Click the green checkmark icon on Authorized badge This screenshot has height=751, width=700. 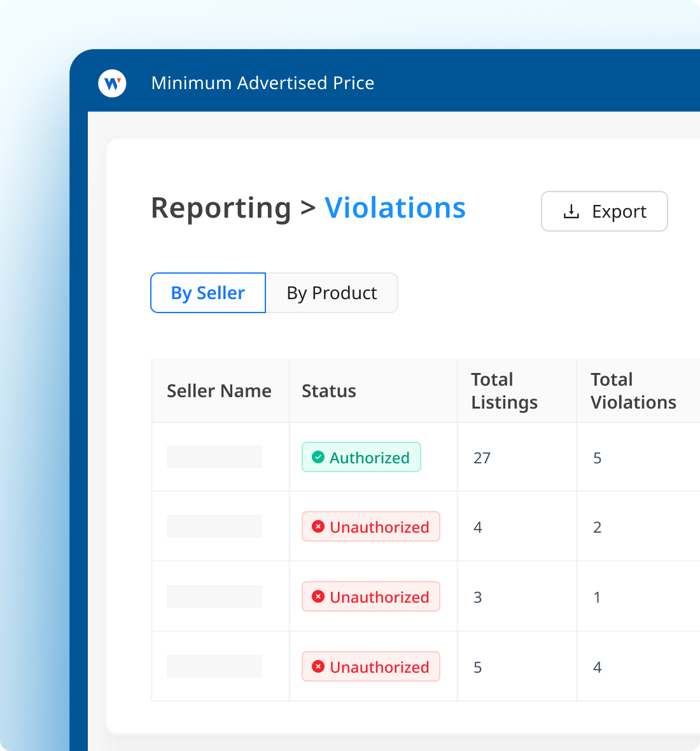point(318,457)
